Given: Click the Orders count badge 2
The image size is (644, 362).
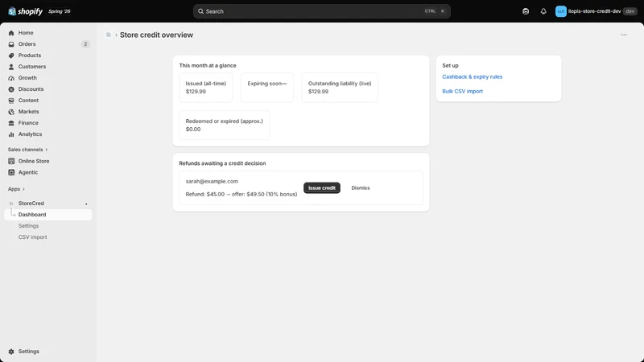Looking at the screenshot, I should pyautogui.click(x=85, y=44).
